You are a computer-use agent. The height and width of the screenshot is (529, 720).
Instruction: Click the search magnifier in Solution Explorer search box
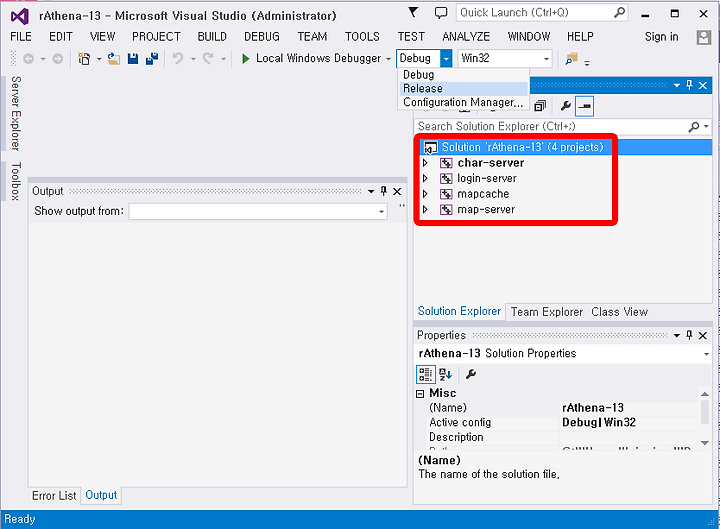point(694,126)
